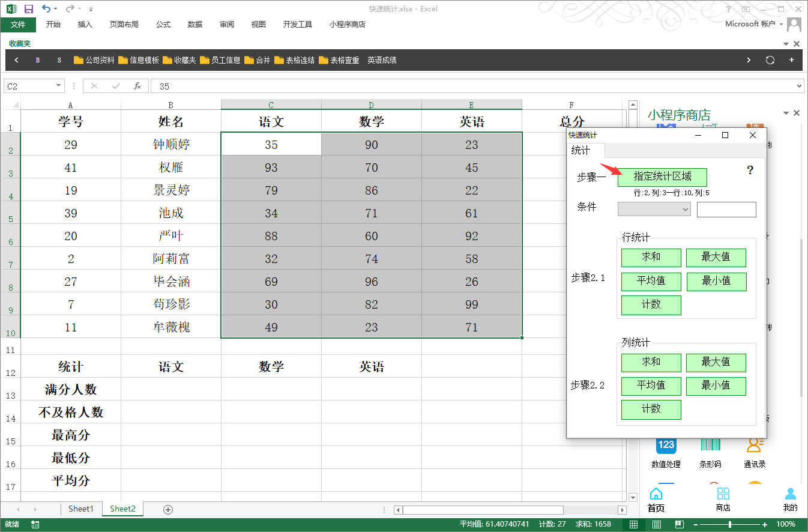Click 最大值 under 列统计
Screen dimensions: 808x532
(x=716, y=362)
